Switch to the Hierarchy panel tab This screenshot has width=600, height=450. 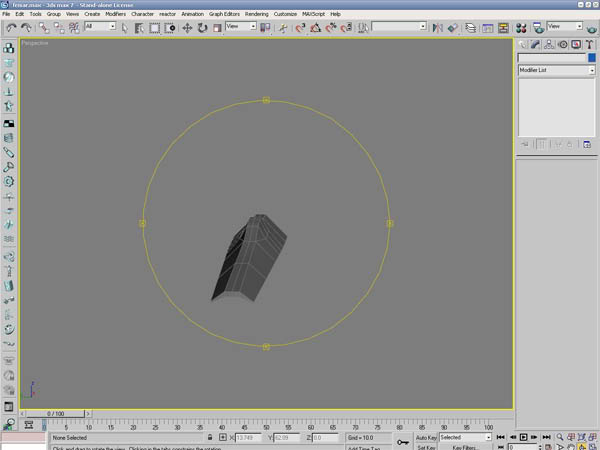click(x=549, y=45)
